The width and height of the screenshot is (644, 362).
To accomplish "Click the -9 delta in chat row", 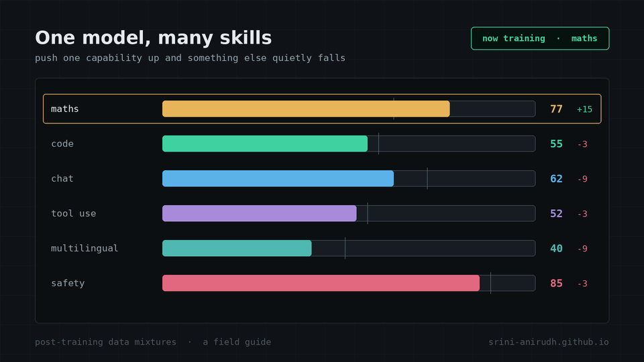I will [x=582, y=179].
